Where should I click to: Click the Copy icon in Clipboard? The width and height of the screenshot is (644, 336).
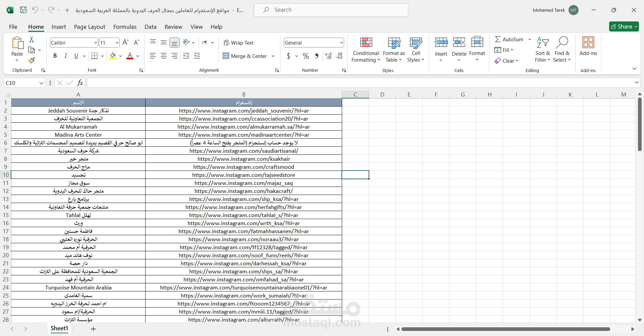(x=32, y=50)
